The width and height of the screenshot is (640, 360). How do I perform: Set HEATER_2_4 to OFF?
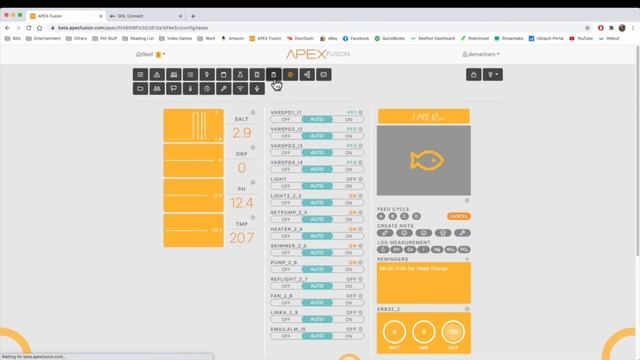286,236
